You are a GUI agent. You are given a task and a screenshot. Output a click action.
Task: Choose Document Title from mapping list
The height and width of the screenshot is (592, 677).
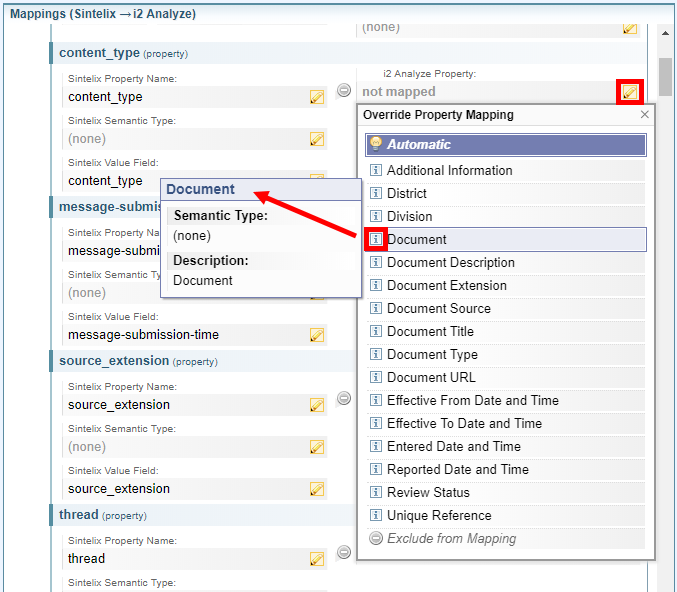coord(430,331)
